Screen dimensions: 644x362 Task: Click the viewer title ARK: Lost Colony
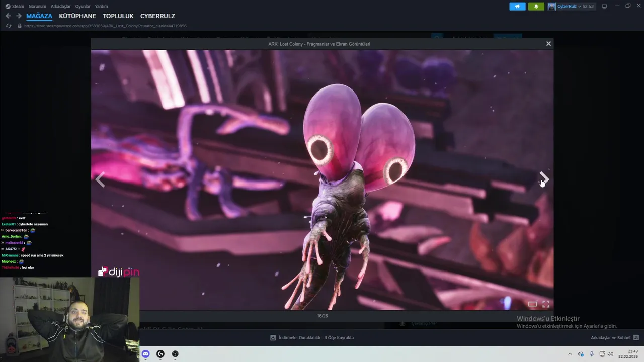[x=319, y=44]
